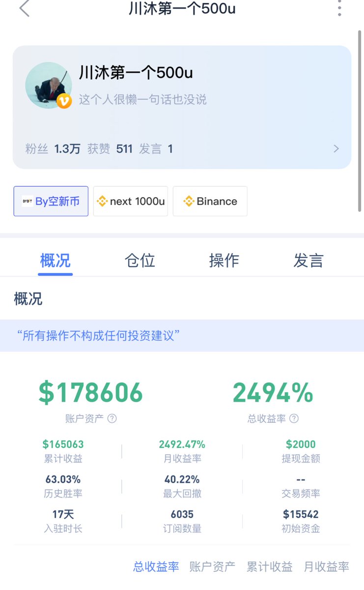Click Binance logo on next 1000u chip
This screenshot has width=364, height=590.
[102, 201]
